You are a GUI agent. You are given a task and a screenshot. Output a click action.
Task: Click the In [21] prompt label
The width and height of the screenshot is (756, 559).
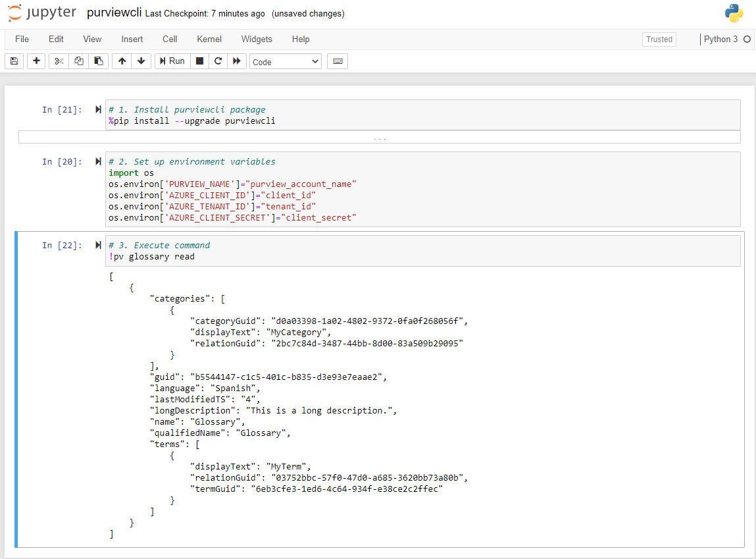point(62,109)
